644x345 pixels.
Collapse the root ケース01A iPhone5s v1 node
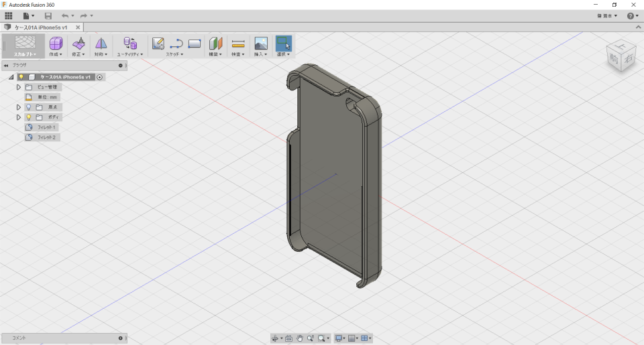pos(11,77)
